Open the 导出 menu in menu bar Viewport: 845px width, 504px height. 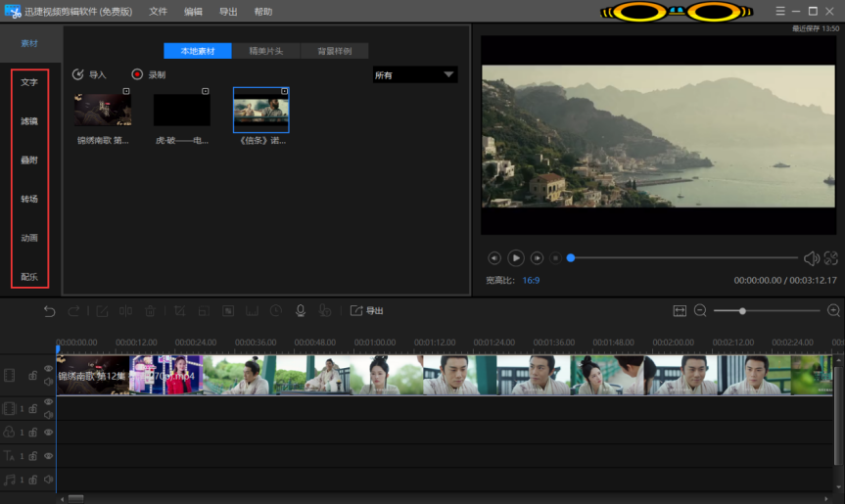click(x=228, y=12)
